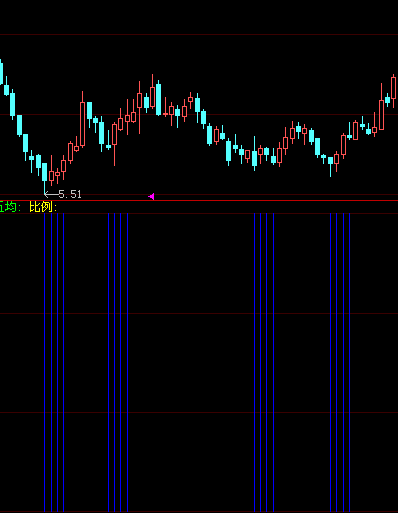
Task: Click the arrow pointing to 5.51 low
Action: pos(51,194)
